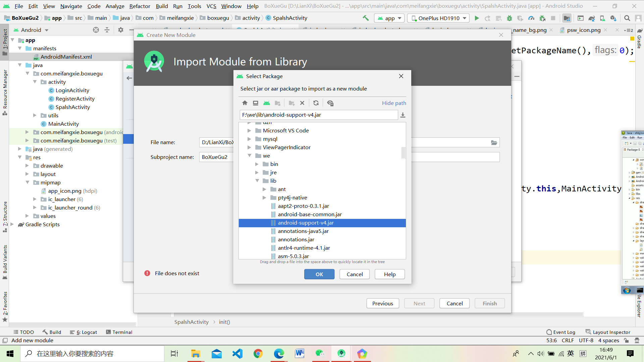Open Search Everywhere with the magnifier icon
Screen dimensions: 644x362
pos(627,18)
